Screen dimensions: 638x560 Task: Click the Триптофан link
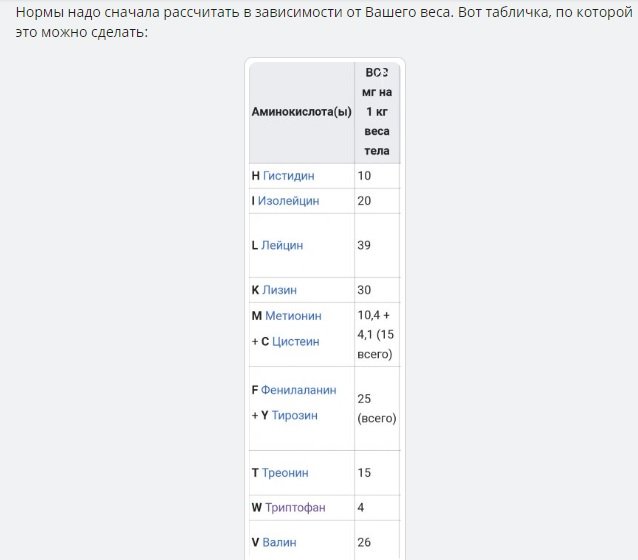295,508
